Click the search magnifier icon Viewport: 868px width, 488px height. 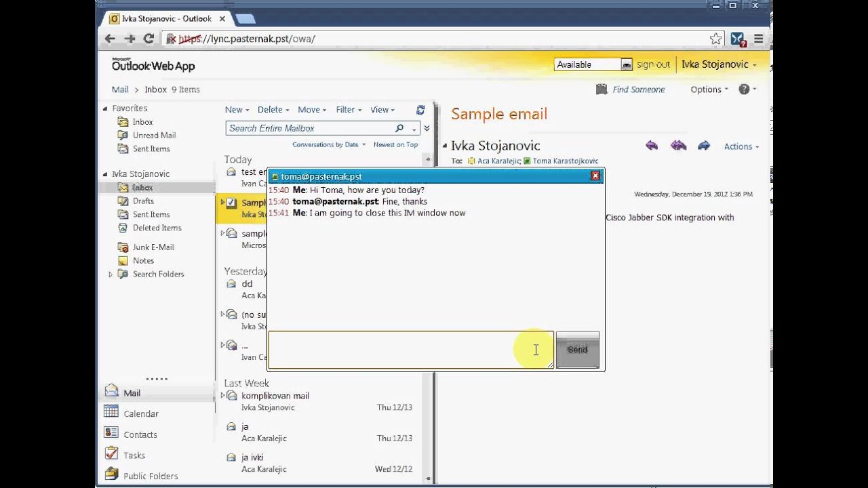point(399,128)
